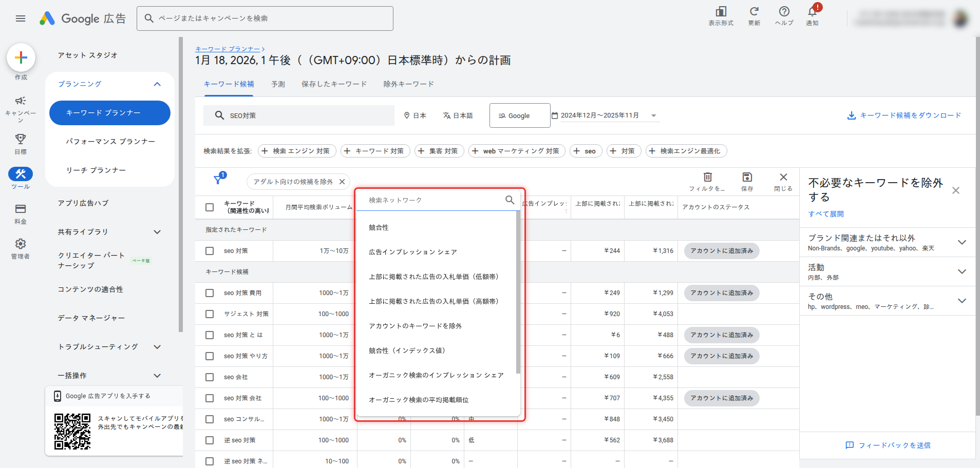
Task: Click the フィードバックを送信 button
Action: point(887,445)
